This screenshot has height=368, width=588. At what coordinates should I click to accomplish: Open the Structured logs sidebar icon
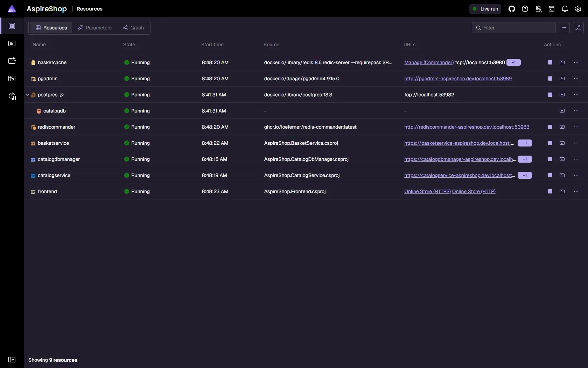tap(12, 61)
